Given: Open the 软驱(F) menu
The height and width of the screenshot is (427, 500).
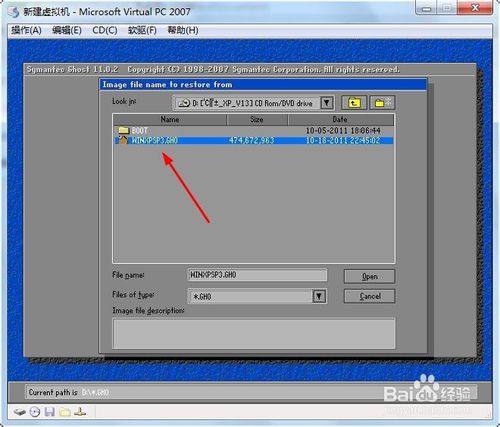Looking at the screenshot, I should 142,30.
